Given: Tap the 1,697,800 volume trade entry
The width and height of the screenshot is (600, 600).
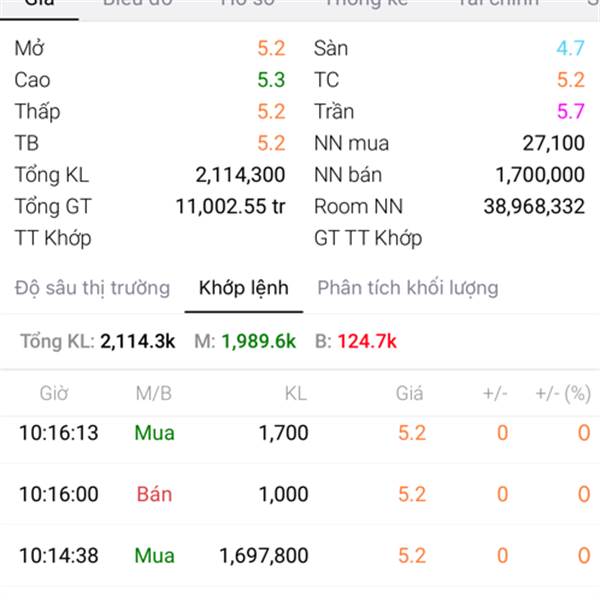Looking at the screenshot, I should (264, 555).
